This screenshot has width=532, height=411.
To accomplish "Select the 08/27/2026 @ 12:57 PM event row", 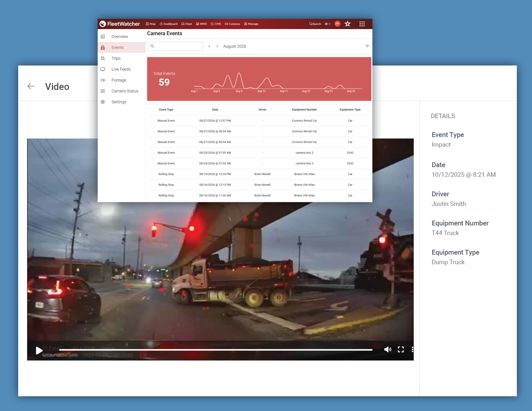I will click(259, 121).
